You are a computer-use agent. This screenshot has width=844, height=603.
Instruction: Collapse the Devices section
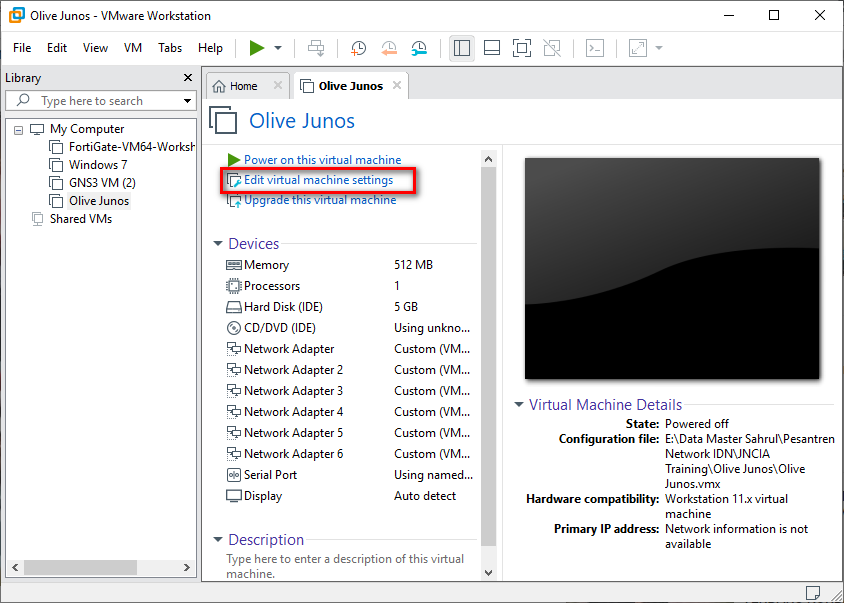coord(220,243)
